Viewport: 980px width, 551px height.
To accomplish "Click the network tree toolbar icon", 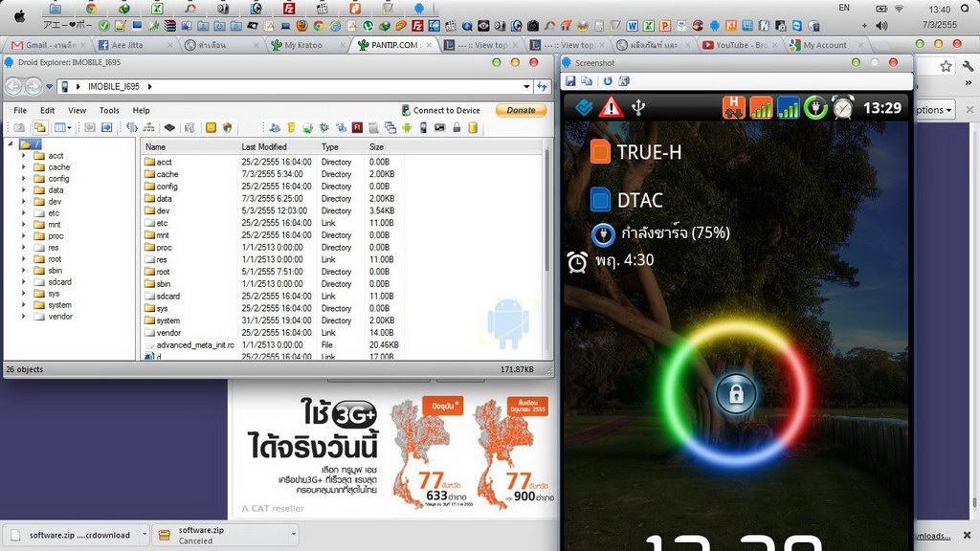I will point(148,127).
